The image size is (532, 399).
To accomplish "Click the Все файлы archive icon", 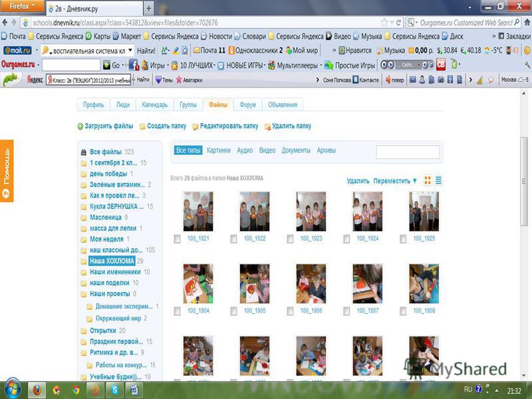I will tap(84, 152).
